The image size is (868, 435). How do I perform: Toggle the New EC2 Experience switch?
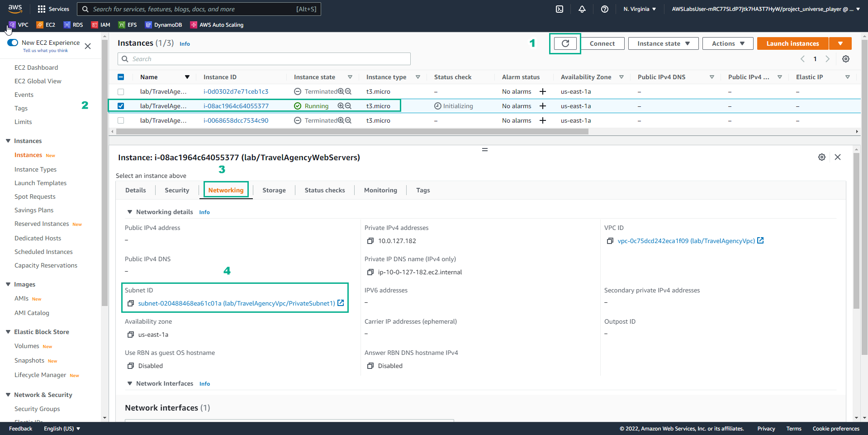pyautogui.click(x=13, y=43)
